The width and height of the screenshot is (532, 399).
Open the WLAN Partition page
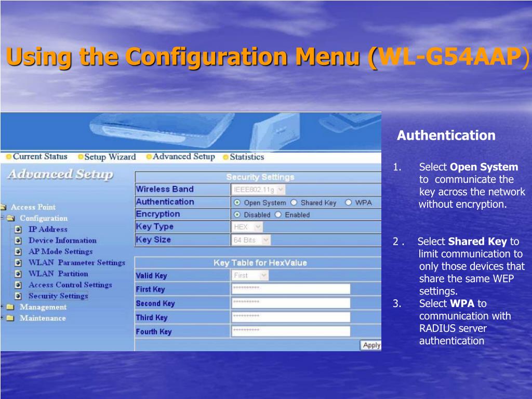58,273
